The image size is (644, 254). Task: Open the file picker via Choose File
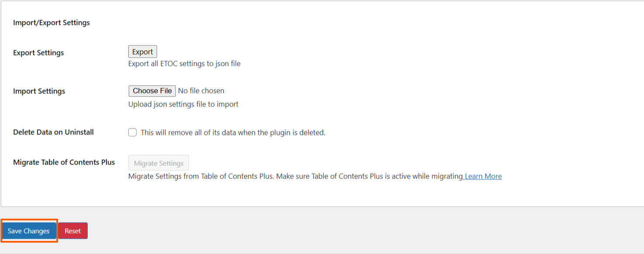pyautogui.click(x=152, y=90)
